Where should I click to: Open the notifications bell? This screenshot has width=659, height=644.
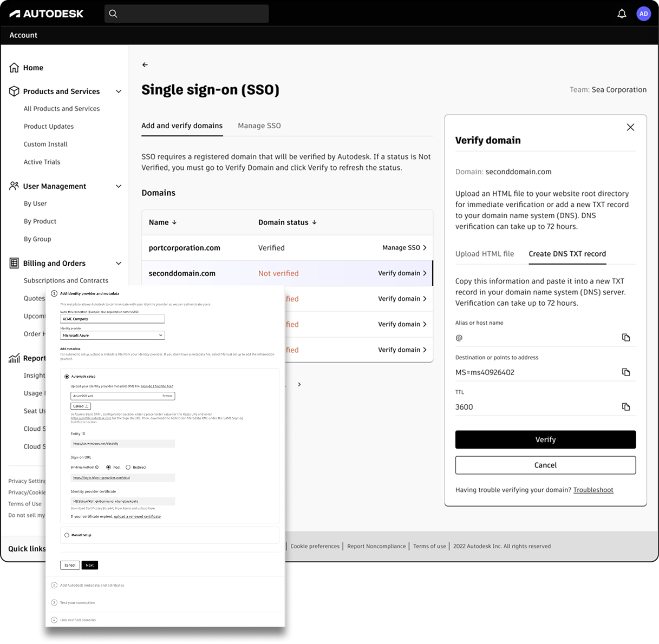pos(622,14)
